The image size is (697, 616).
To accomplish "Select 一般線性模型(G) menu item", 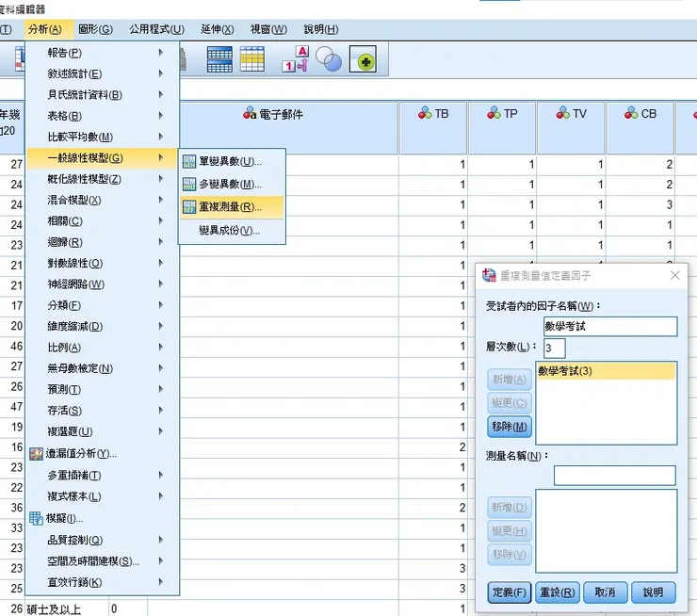I will click(103, 158).
